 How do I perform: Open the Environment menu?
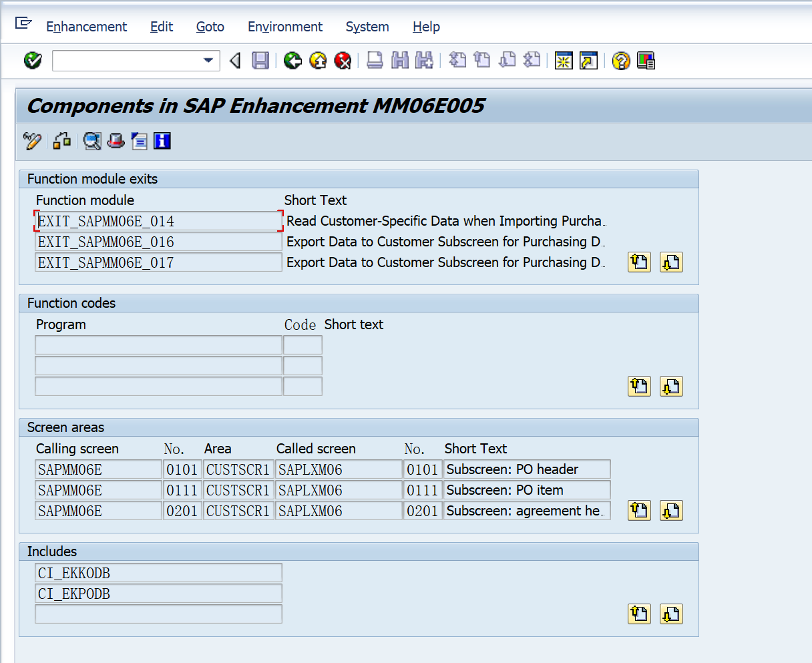tap(284, 27)
